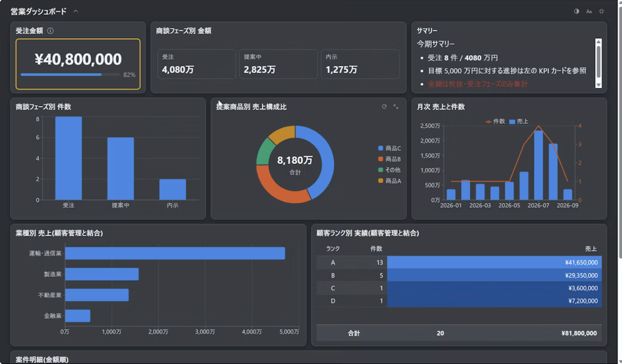Click the summary panel scroll down arrow
The width and height of the screenshot is (622, 364).
tap(598, 85)
